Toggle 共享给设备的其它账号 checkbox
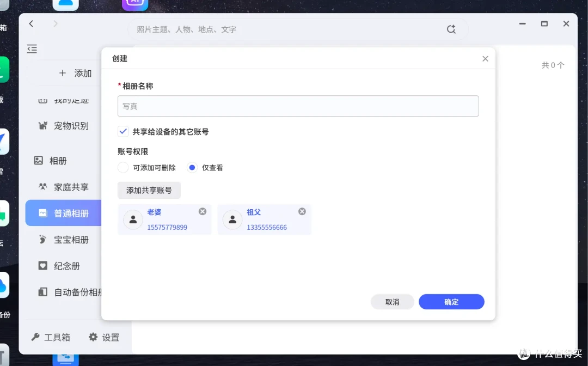Image resolution: width=588 pixels, height=366 pixels. [122, 131]
